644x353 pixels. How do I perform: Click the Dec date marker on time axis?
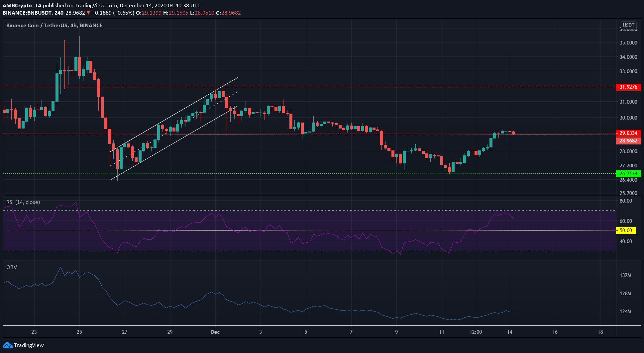click(x=215, y=332)
